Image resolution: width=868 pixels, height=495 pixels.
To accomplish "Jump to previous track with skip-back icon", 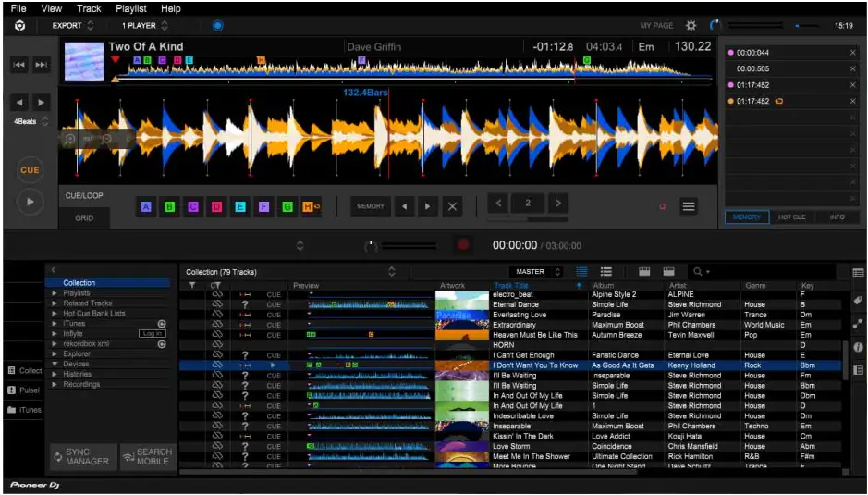I will 19,64.
